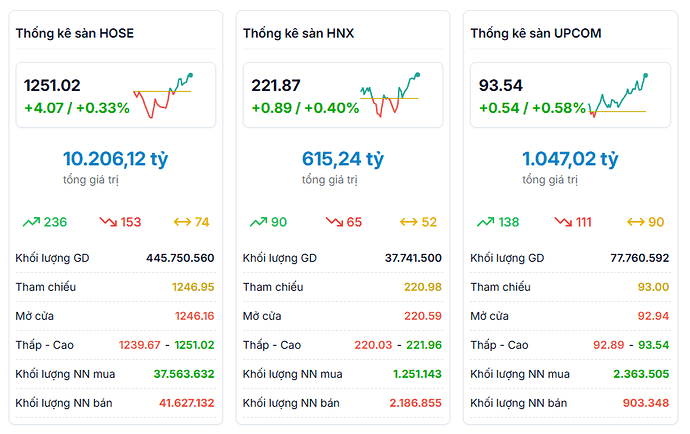
Task: Click HOSE total value 10.206,12 tỷ
Action: point(117,159)
